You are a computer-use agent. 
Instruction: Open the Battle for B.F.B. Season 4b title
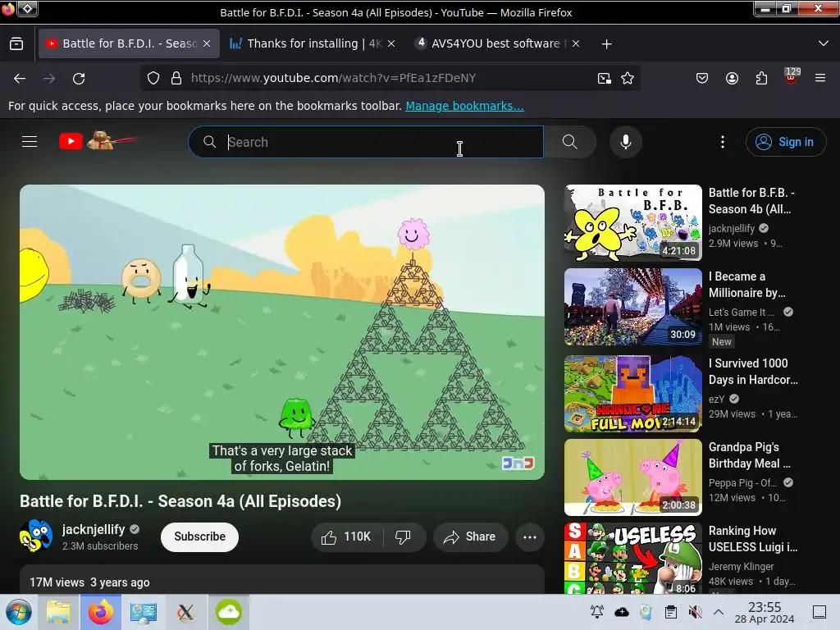tap(751, 201)
